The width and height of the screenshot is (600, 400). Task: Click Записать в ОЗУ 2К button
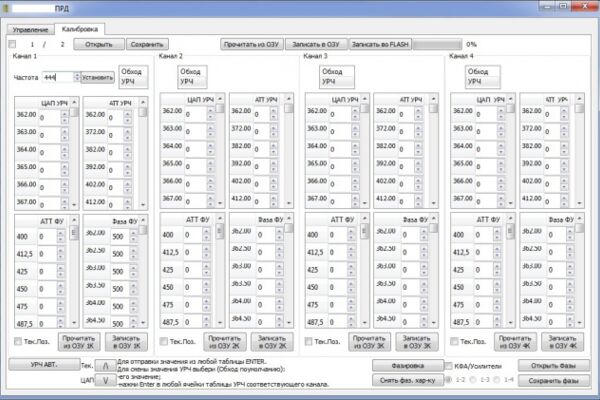(x=272, y=342)
